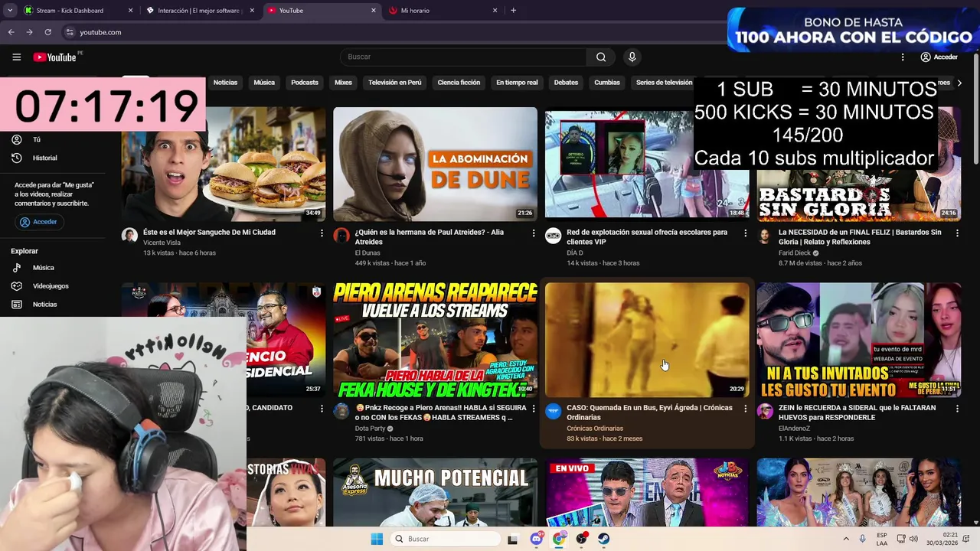
Task: Click the YouTube logo to go home
Action: click(x=55, y=57)
